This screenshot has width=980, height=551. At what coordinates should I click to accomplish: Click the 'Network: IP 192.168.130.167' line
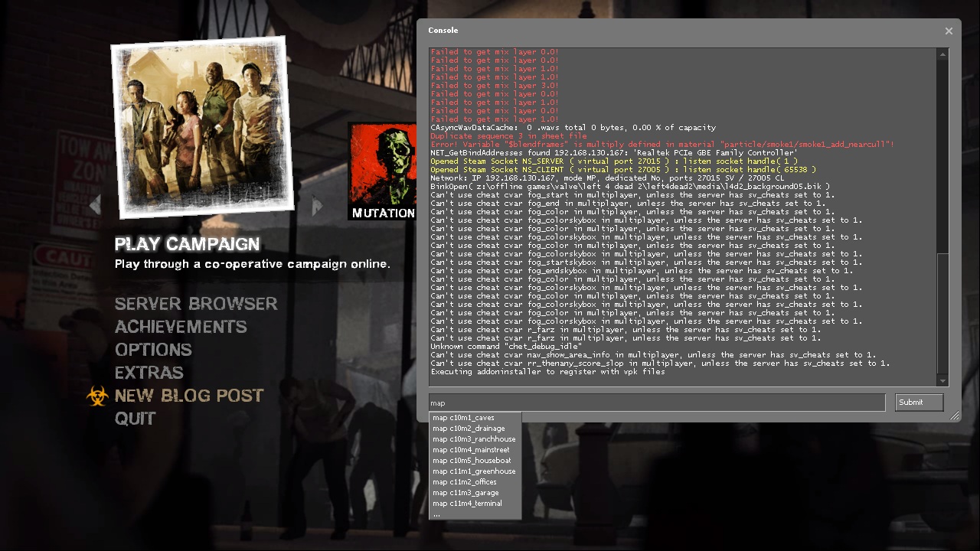[607, 178]
